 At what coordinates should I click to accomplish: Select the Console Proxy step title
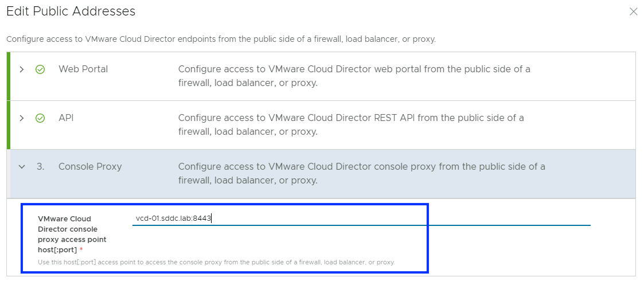[x=90, y=167]
